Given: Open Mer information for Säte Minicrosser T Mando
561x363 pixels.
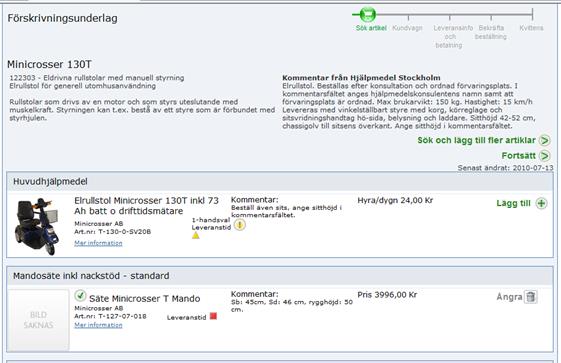Looking at the screenshot, I should click(x=98, y=325).
